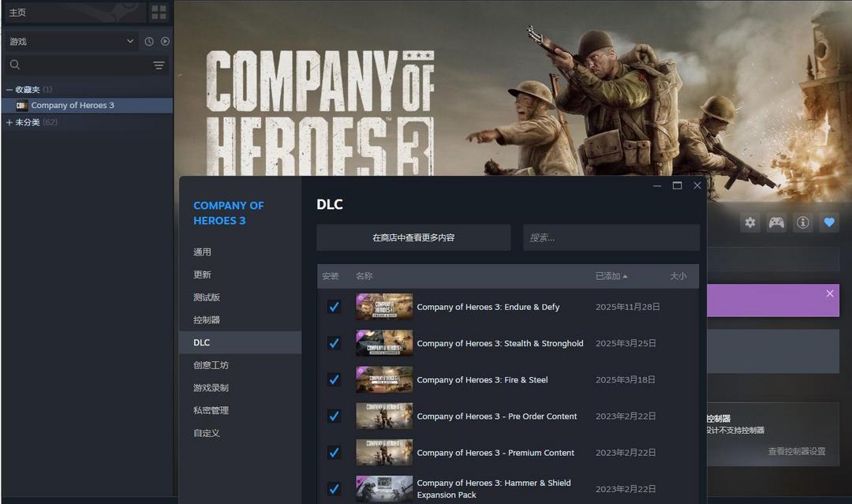The image size is (852, 504).
Task: Click the game info circle icon
Action: coord(802,222)
